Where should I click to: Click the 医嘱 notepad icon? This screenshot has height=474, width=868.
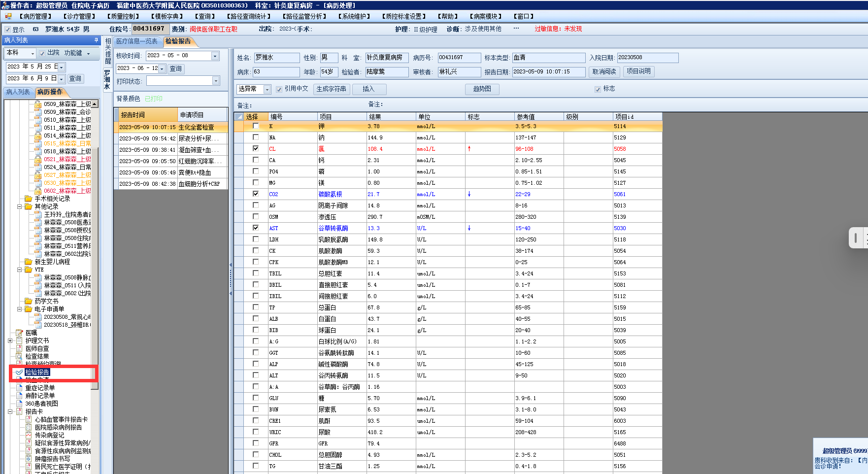tap(20, 333)
